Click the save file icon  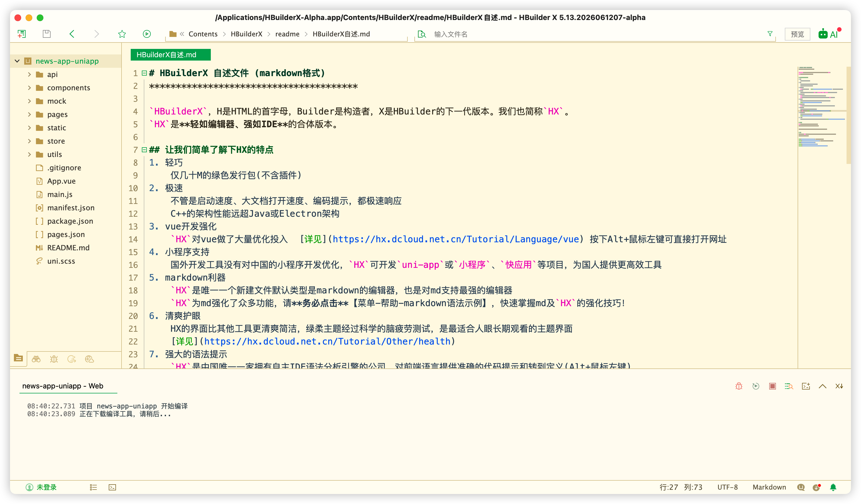click(x=46, y=34)
